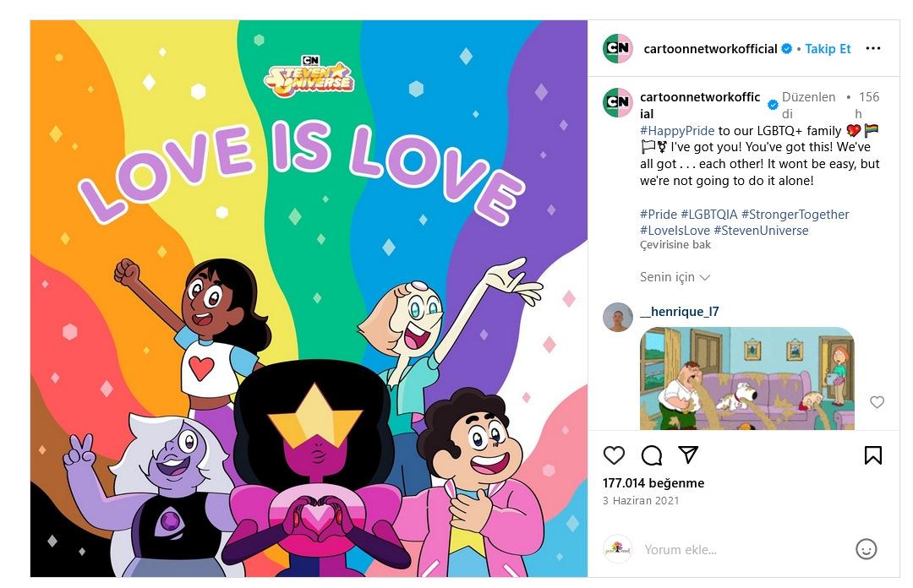913x588 pixels.
Task: Open the #HappyPride hashtag link
Action: point(676,130)
